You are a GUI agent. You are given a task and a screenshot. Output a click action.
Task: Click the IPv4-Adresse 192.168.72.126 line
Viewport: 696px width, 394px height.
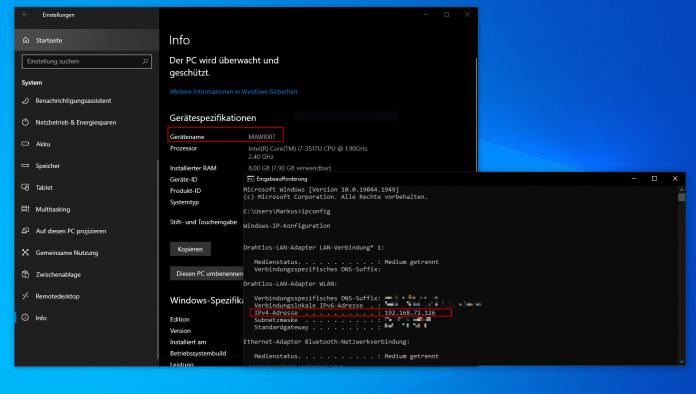coord(344,313)
